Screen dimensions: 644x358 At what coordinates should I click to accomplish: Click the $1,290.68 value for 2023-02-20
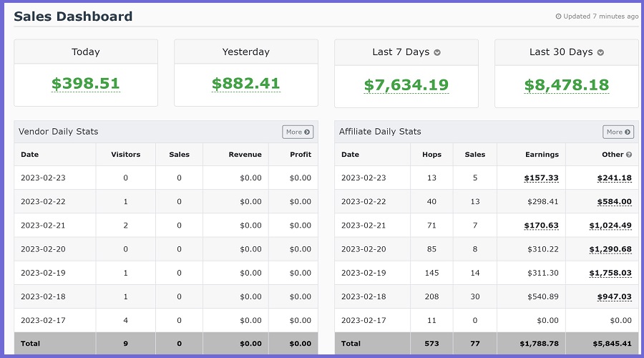pos(610,249)
